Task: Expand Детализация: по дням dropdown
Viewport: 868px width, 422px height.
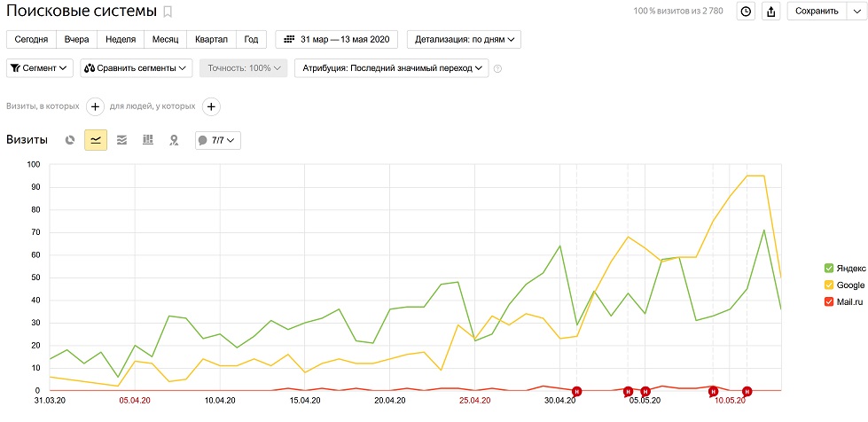Action: 464,40
